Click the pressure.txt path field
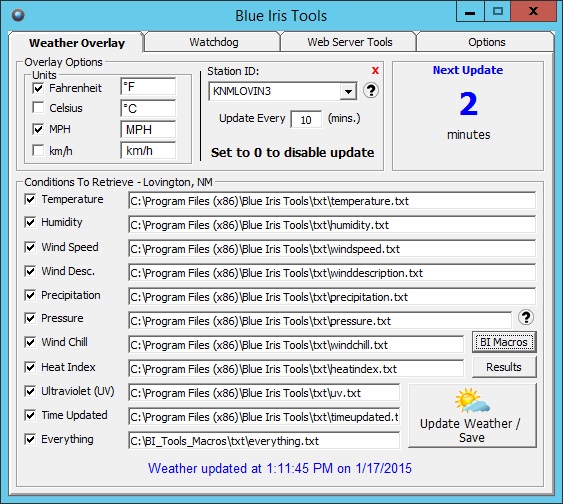The image size is (563, 504). pyautogui.click(x=320, y=321)
